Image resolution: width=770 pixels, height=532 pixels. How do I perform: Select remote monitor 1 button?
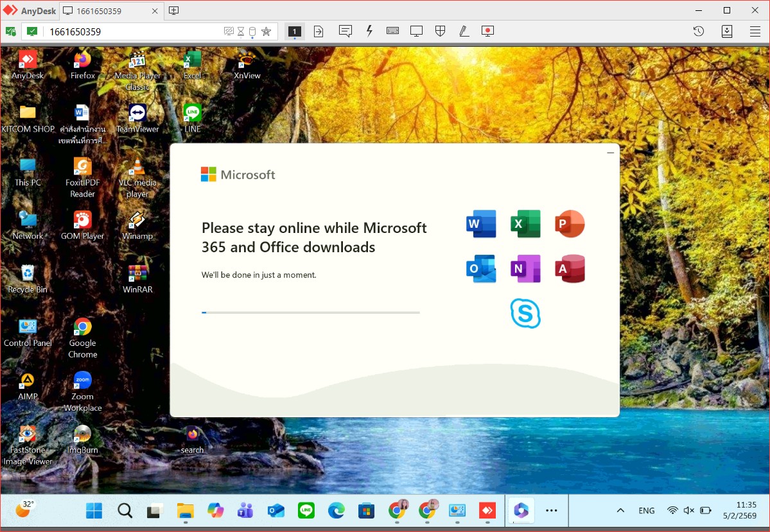click(294, 31)
